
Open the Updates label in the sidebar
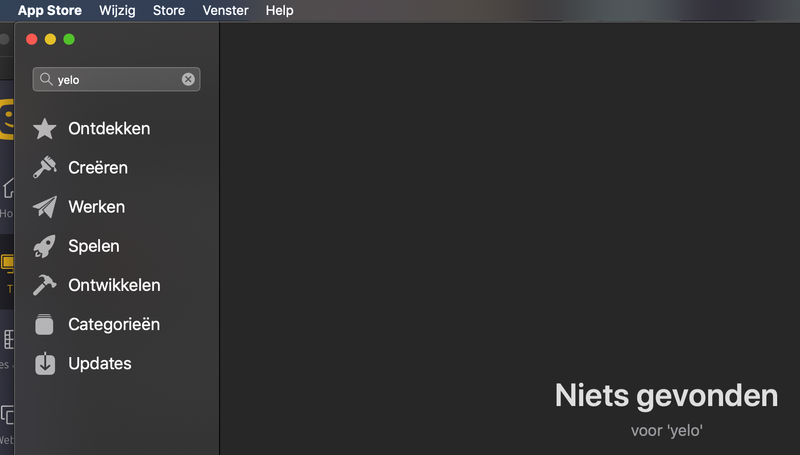99,363
